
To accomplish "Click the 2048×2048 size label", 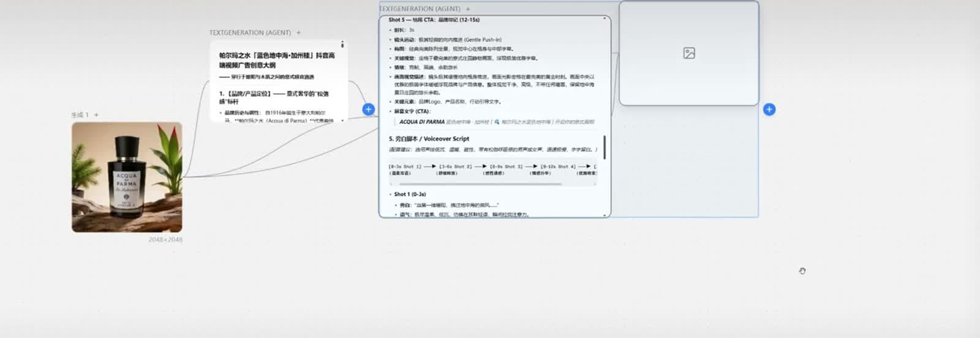I will (x=165, y=239).
